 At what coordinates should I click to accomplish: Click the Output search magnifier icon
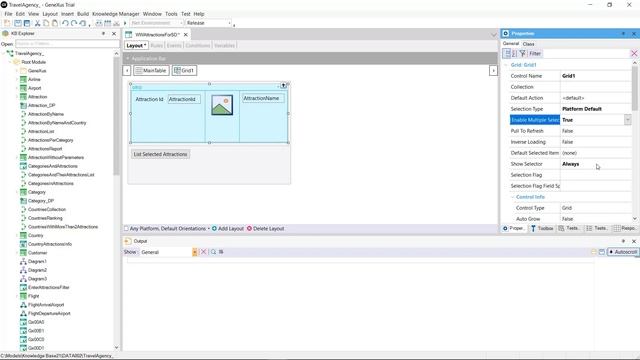click(213, 252)
